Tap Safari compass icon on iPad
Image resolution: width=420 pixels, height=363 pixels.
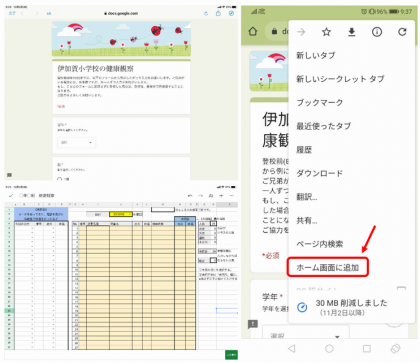click(231, 13)
